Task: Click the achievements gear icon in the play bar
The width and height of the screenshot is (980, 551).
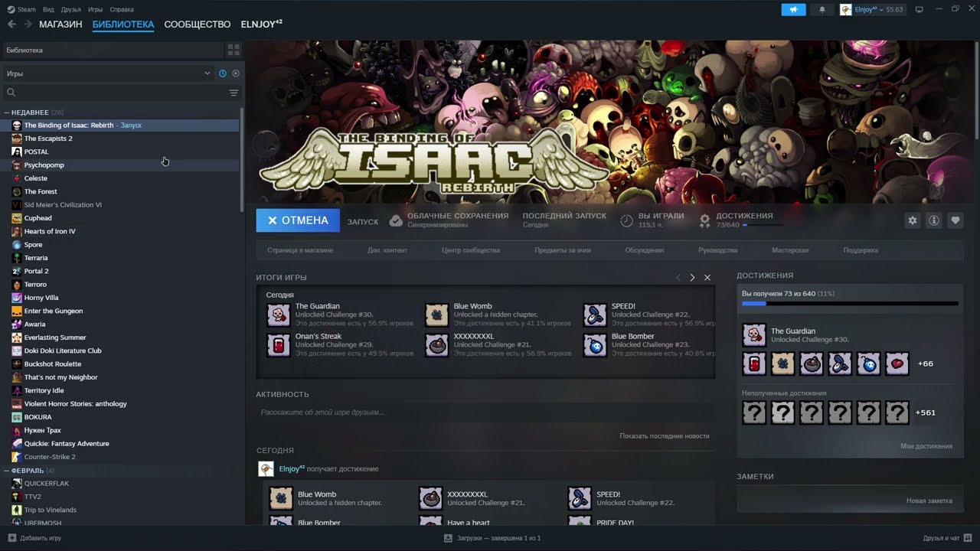Action: (705, 220)
